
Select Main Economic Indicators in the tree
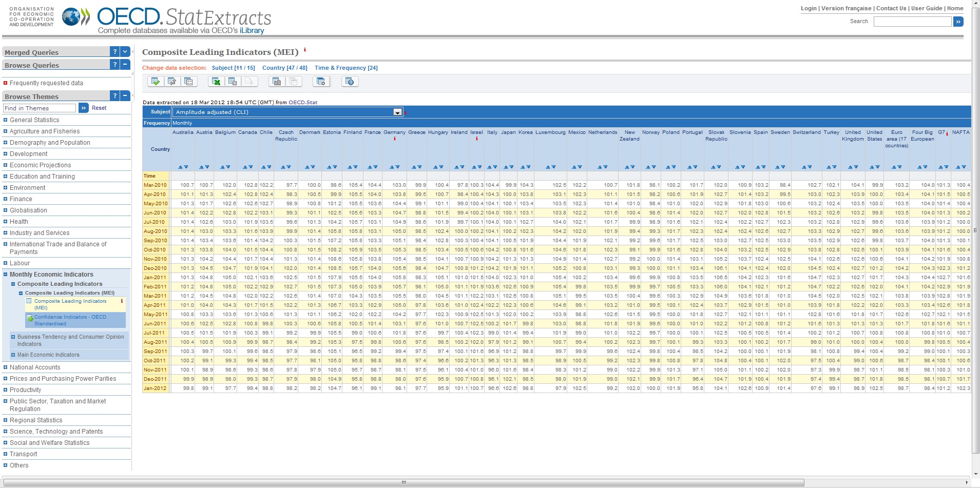coord(48,355)
